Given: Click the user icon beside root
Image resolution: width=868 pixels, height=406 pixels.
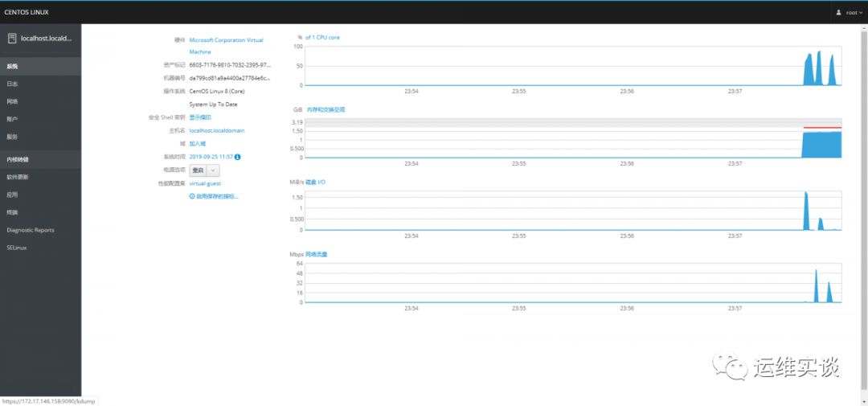Looking at the screenshot, I should (x=838, y=12).
